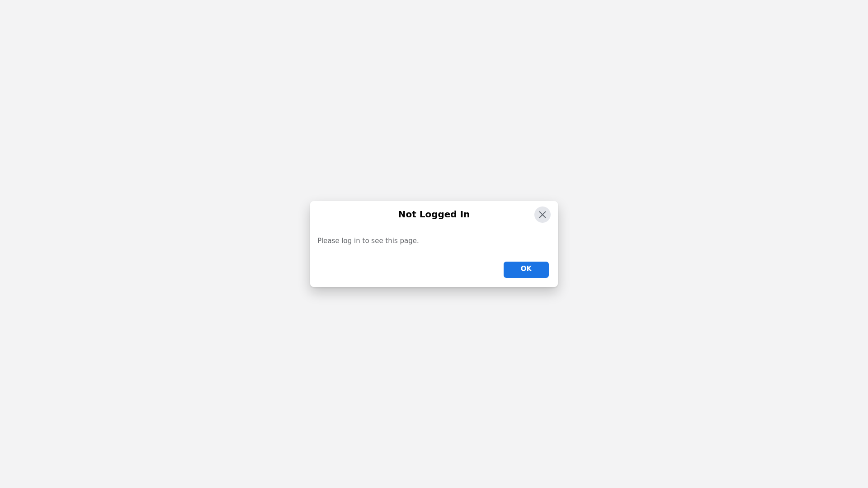The height and width of the screenshot is (488, 868).
Task: Click the 'Not Logged In' title text
Action: point(434,214)
